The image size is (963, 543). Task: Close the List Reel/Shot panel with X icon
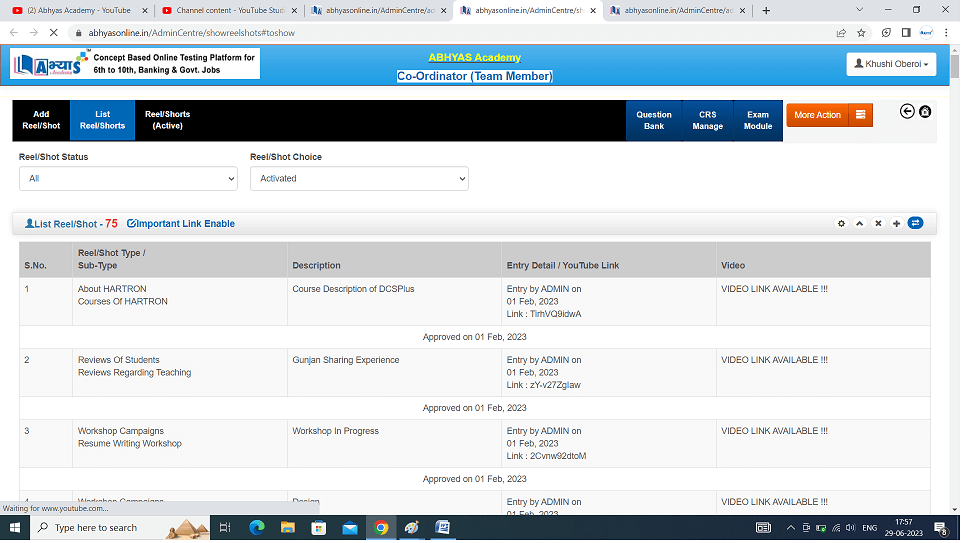pos(878,224)
